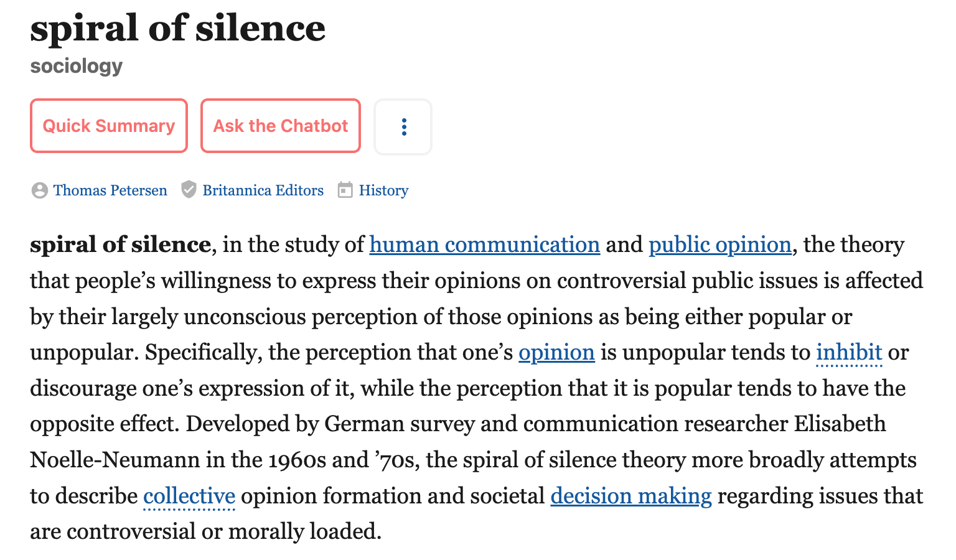The image size is (956, 560).
Task: Click the sociology category label
Action: [x=77, y=66]
